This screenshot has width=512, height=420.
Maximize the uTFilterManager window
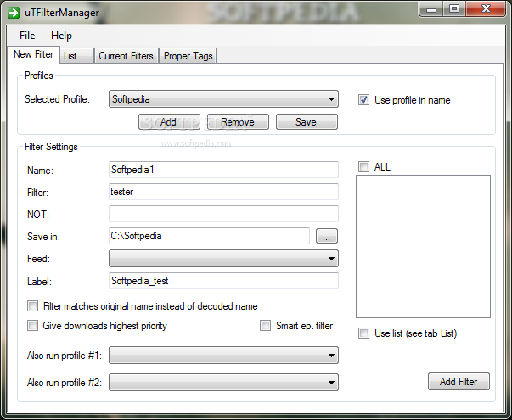click(x=454, y=9)
